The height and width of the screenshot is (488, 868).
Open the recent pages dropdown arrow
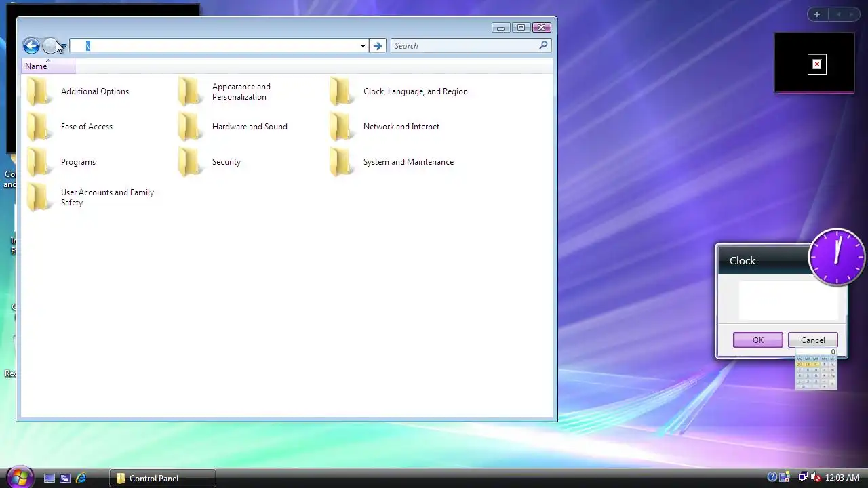(63, 46)
